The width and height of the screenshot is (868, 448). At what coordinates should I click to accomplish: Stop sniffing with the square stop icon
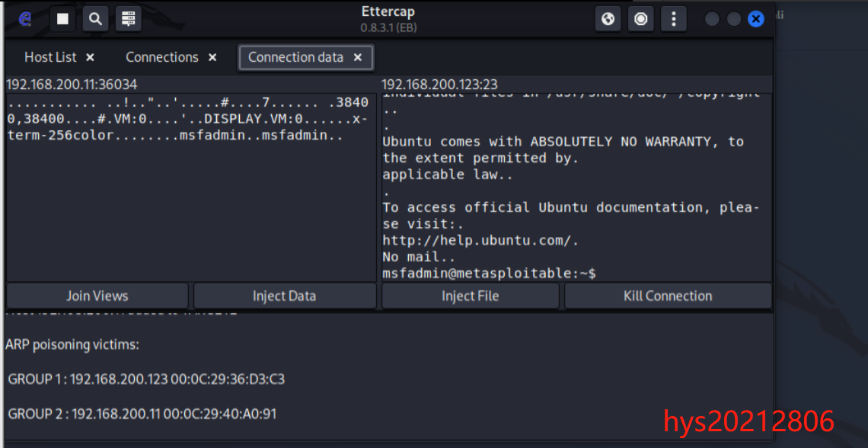(x=62, y=19)
